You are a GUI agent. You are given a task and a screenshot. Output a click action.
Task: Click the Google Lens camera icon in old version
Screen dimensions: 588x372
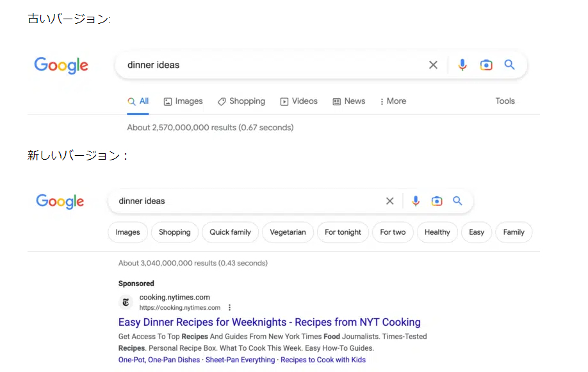pyautogui.click(x=486, y=65)
